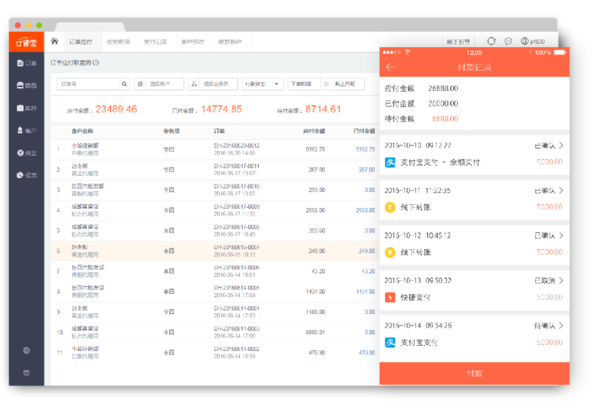Click the order number search input field
The width and height of the screenshot is (600, 411).
pyautogui.click(x=89, y=84)
